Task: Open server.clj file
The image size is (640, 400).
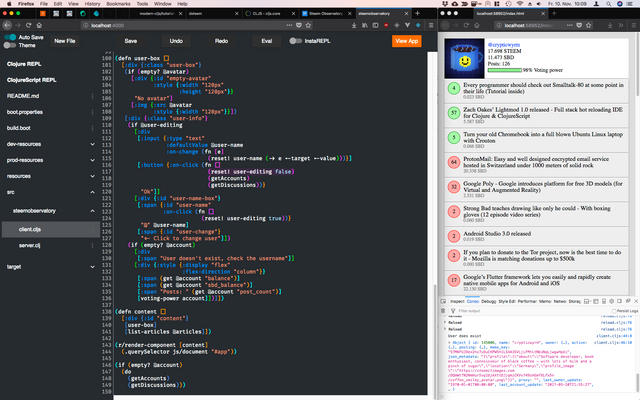Action: tap(29, 245)
